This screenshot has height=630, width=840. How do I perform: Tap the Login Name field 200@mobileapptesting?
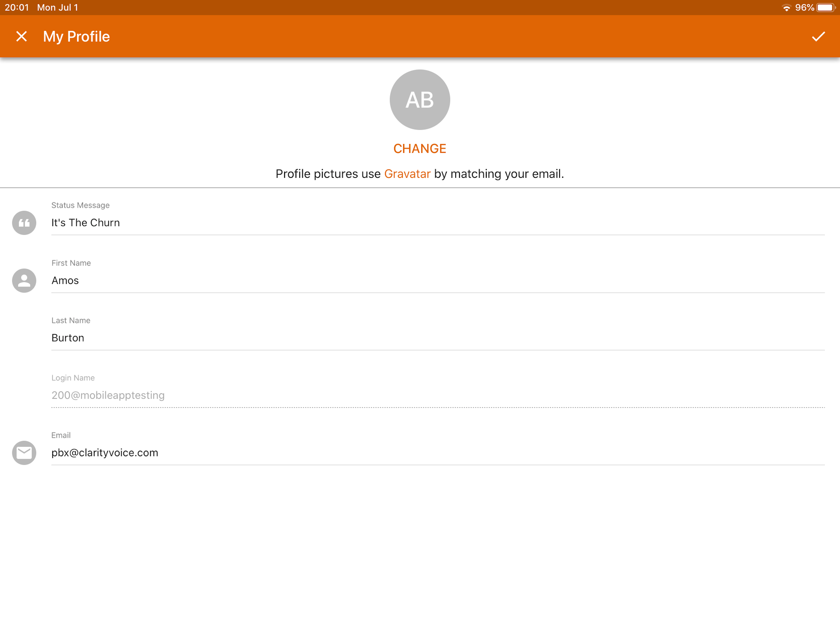click(438, 395)
